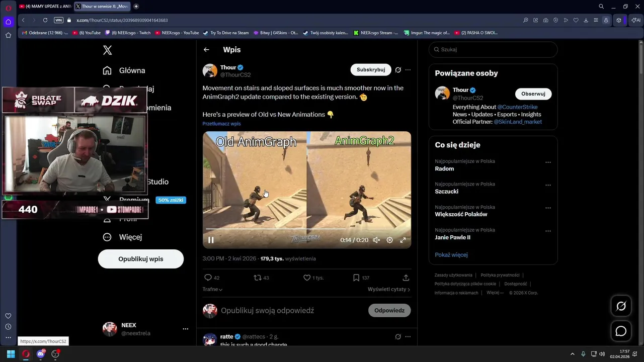
Task: Open a new browser tab
Action: click(x=136, y=7)
